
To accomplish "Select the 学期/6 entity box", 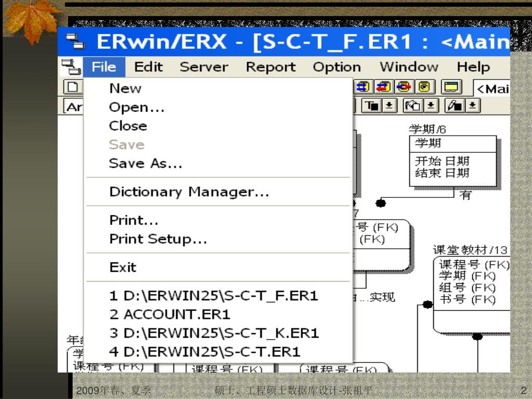I will coord(453,161).
